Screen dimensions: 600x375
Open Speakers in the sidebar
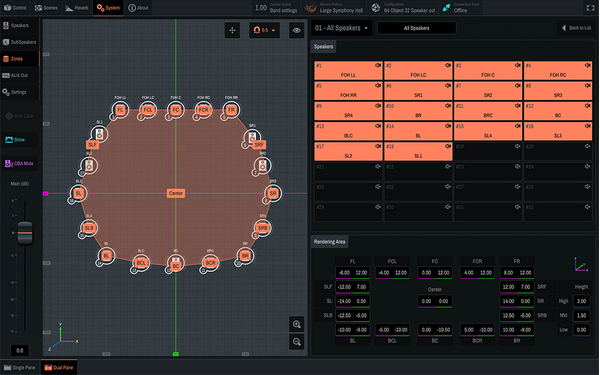point(20,26)
